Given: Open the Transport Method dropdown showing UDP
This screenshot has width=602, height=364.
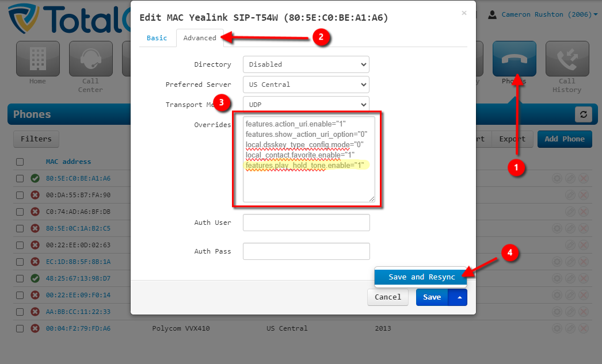Looking at the screenshot, I should point(306,104).
